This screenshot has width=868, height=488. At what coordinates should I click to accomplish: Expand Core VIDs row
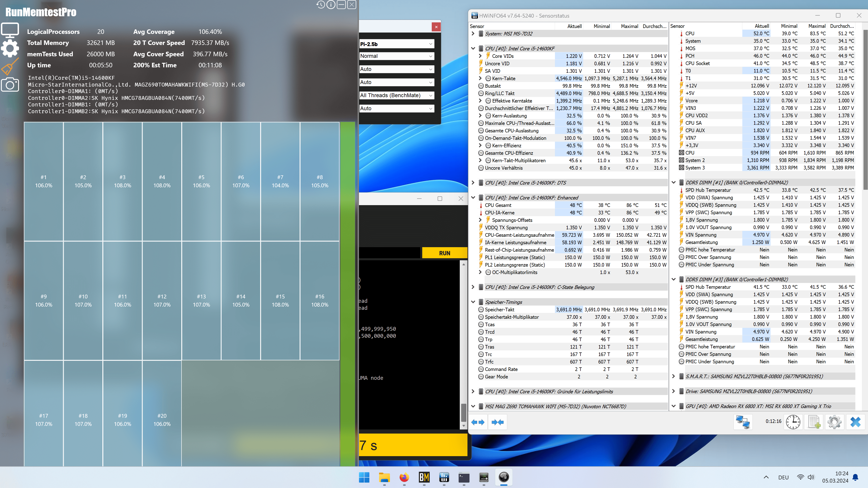coord(480,56)
